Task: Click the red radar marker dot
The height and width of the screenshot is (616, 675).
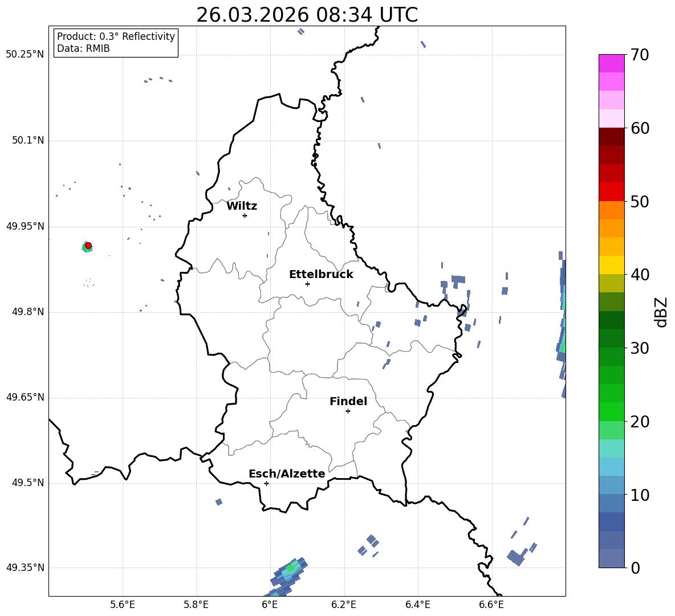Action: [88, 246]
